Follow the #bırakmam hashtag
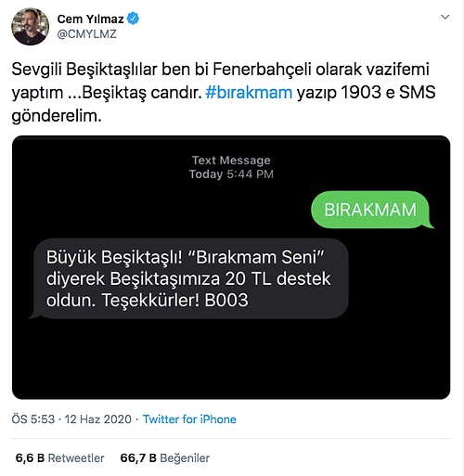 tap(249, 93)
